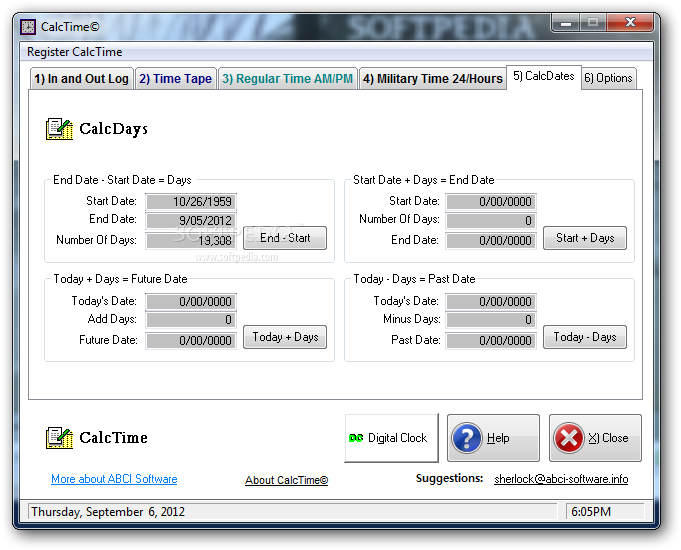The height and width of the screenshot is (550, 681).
Task: Click End Date field showing 9/05/2012
Action: click(191, 220)
